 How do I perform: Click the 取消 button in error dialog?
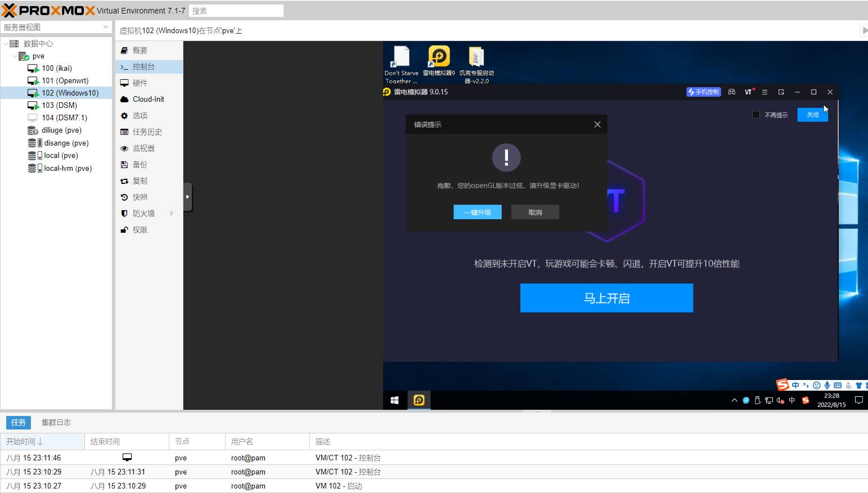535,212
